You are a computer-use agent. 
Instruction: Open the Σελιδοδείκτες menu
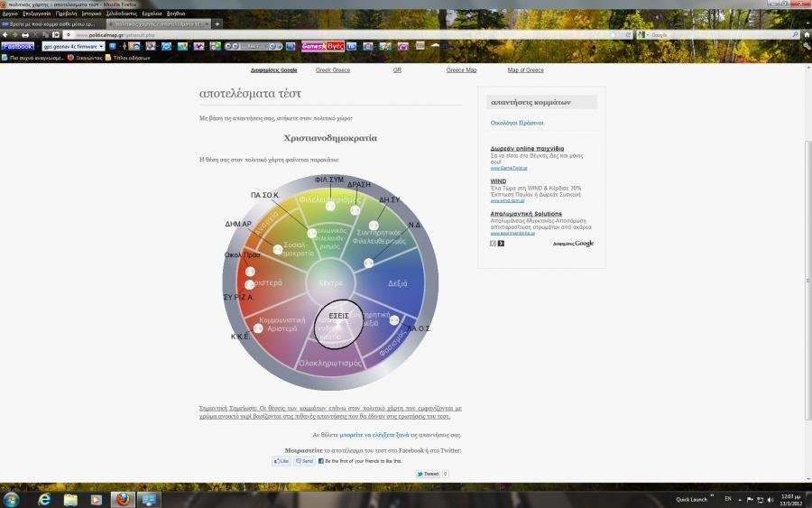(x=122, y=14)
